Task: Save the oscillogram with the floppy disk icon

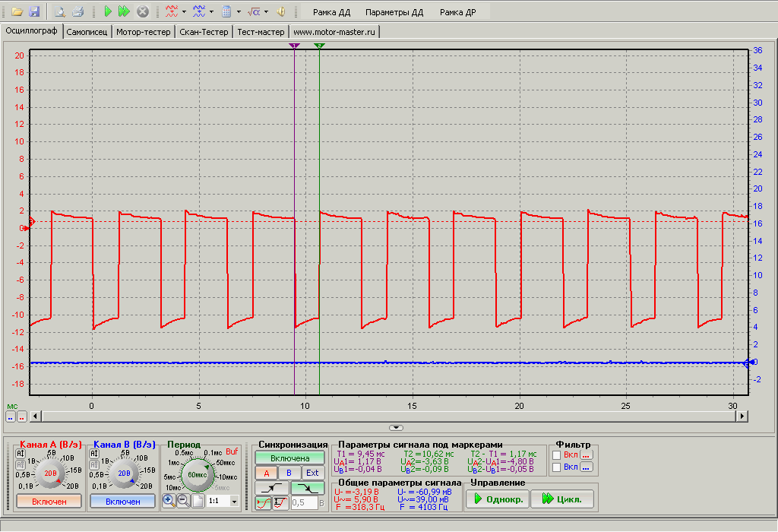Action: coord(34,12)
